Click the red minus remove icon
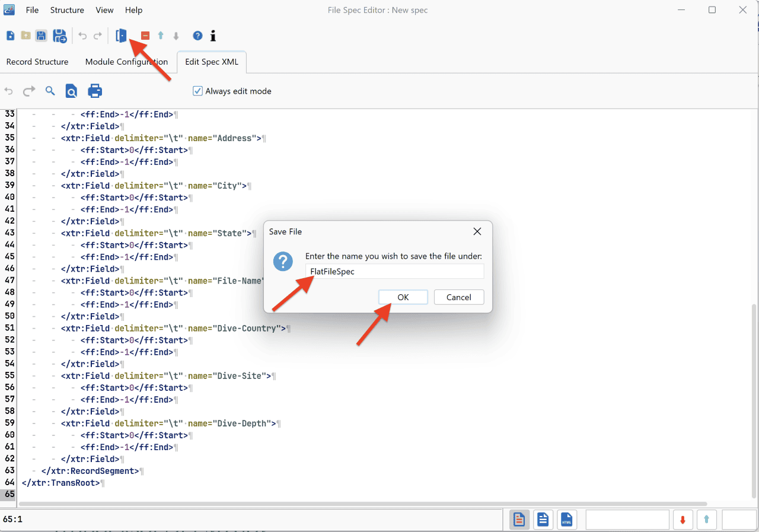This screenshot has height=532, width=759. [145, 36]
